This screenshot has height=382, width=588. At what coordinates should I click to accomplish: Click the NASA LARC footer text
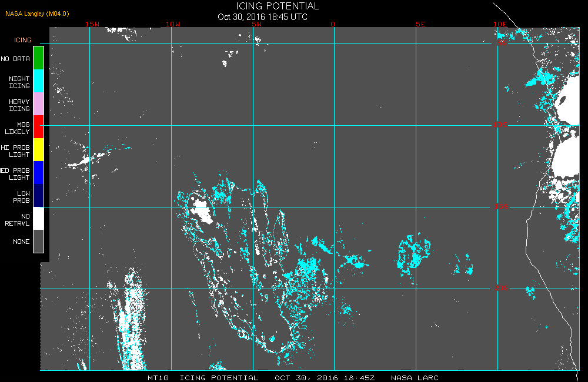pos(415,378)
